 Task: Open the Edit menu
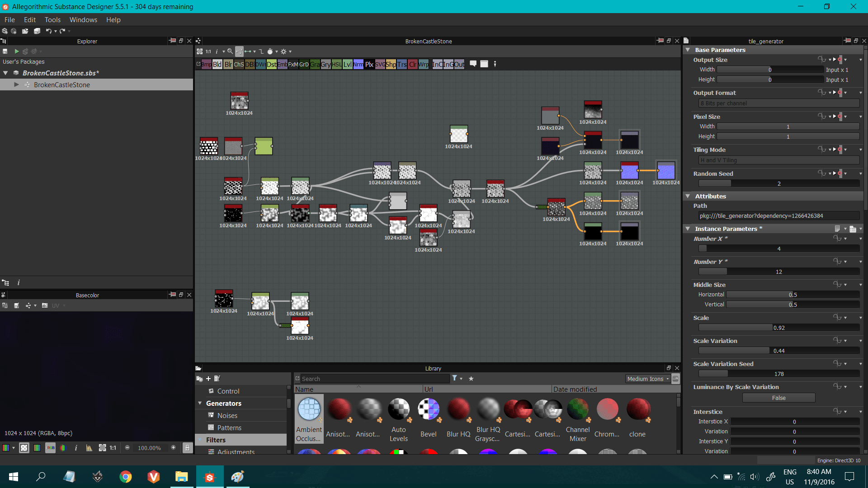pos(30,20)
